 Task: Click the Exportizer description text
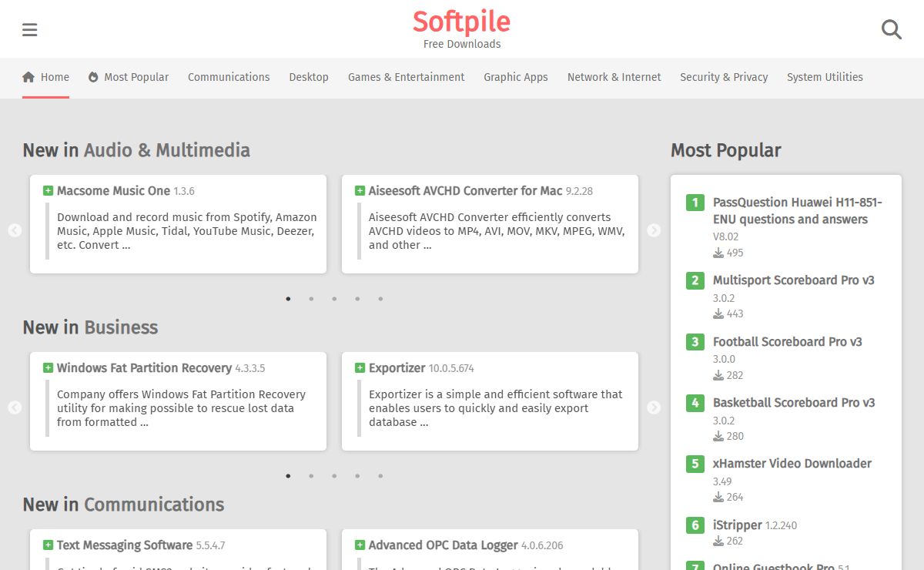tap(496, 408)
